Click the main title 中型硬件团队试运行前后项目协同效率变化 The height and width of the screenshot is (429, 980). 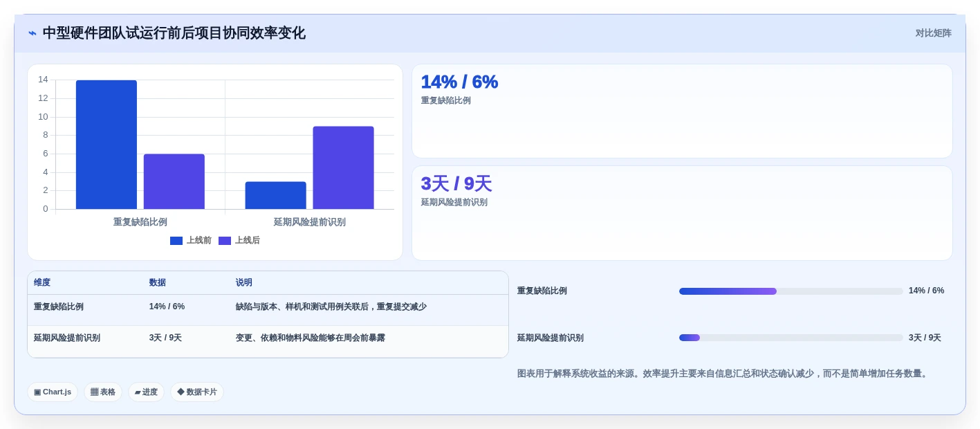pyautogui.click(x=174, y=33)
